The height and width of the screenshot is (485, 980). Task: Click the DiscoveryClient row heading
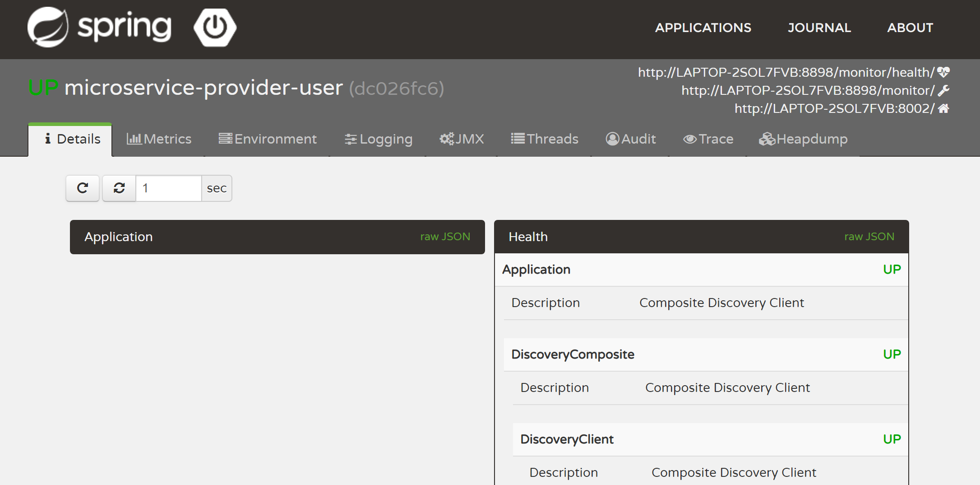pyautogui.click(x=567, y=439)
